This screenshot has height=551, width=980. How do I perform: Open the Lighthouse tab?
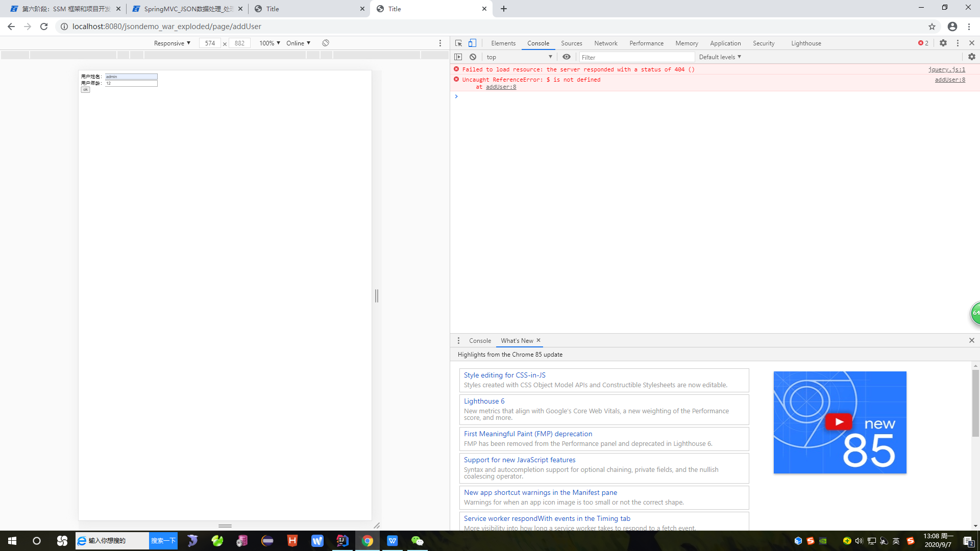point(806,43)
